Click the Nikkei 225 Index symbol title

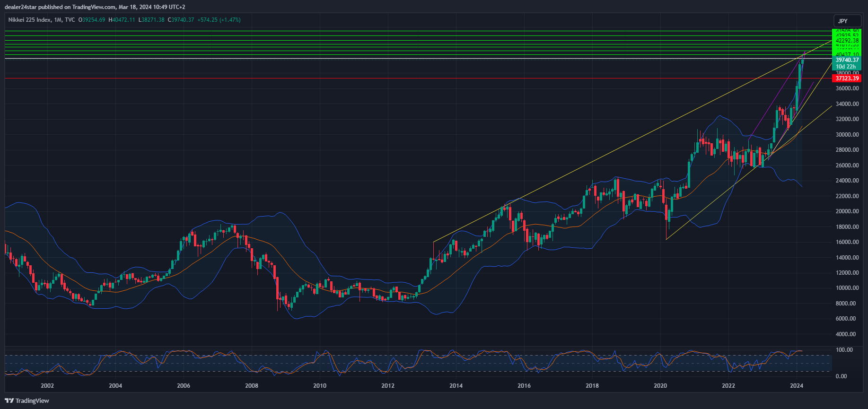tap(29, 20)
